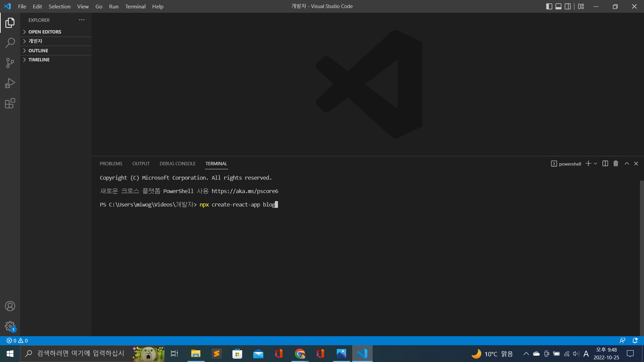The image size is (644, 362).
Task: Open the File menu
Action: (x=22, y=6)
